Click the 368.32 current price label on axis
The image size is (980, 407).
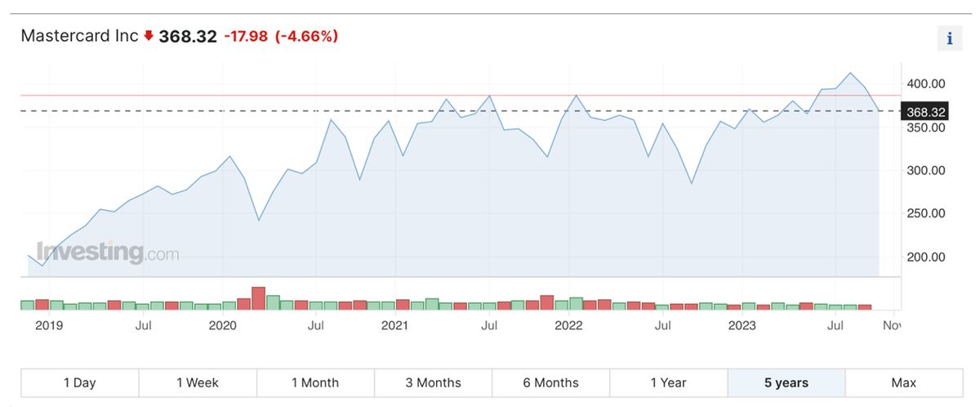[x=925, y=111]
